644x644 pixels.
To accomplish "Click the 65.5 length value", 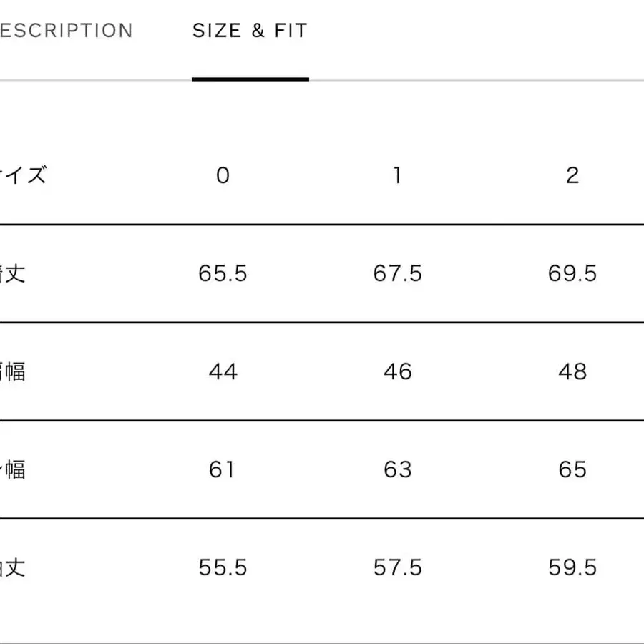I will (223, 273).
